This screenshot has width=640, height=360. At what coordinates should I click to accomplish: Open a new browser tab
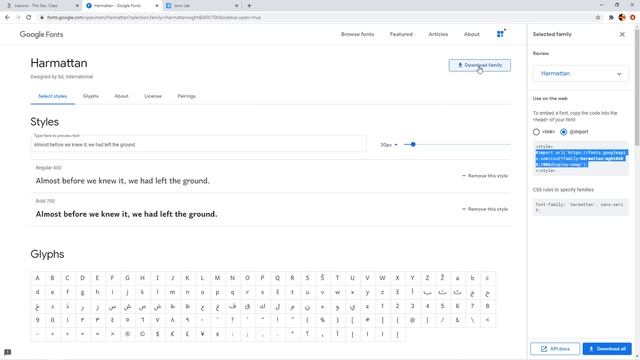(249, 6)
